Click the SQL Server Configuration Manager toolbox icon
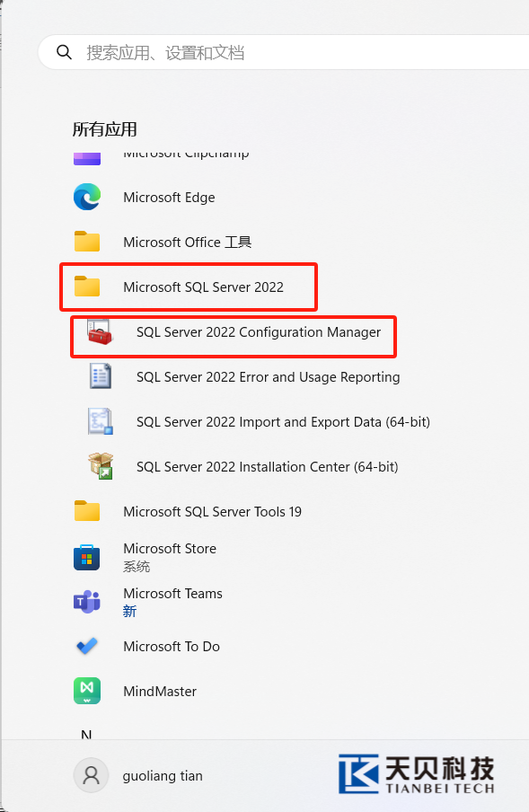The width and height of the screenshot is (529, 812). [100, 332]
